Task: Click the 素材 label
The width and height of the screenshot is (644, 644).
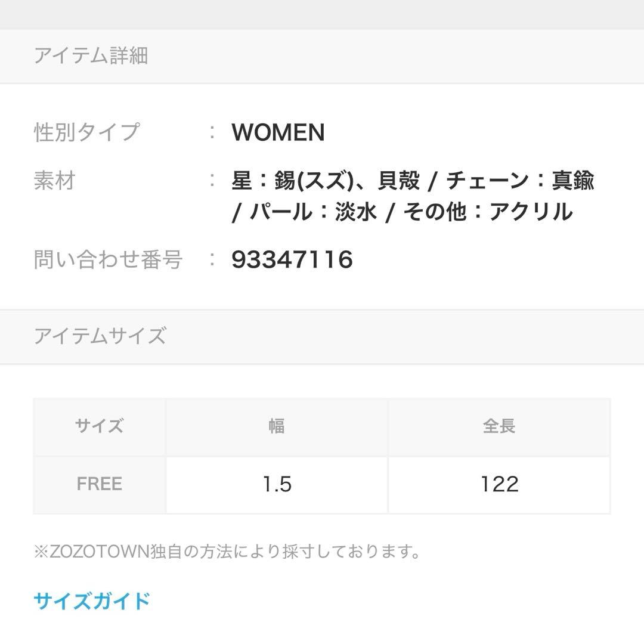Action: click(54, 181)
